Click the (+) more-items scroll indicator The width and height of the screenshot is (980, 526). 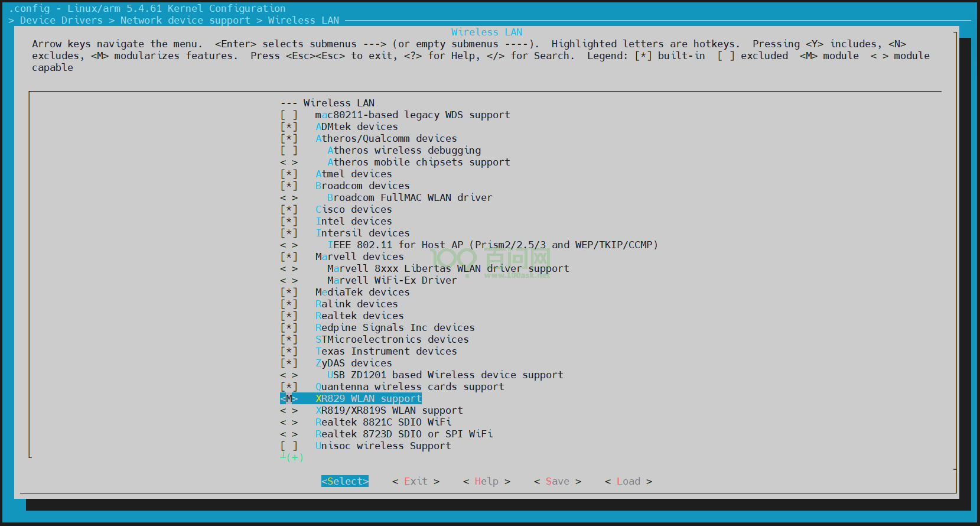292,457
